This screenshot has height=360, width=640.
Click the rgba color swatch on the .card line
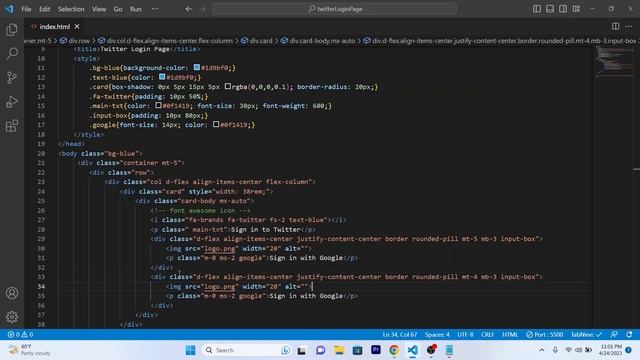coord(228,86)
